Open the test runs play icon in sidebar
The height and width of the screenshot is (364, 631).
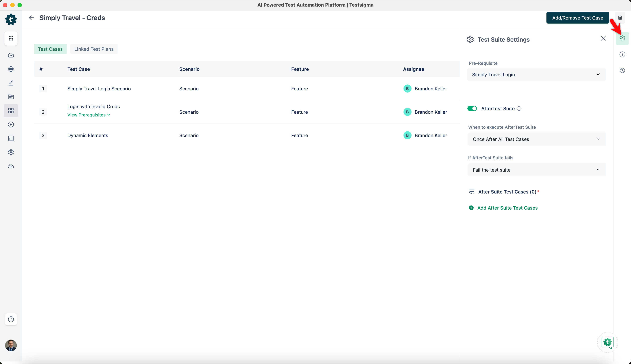(x=11, y=124)
